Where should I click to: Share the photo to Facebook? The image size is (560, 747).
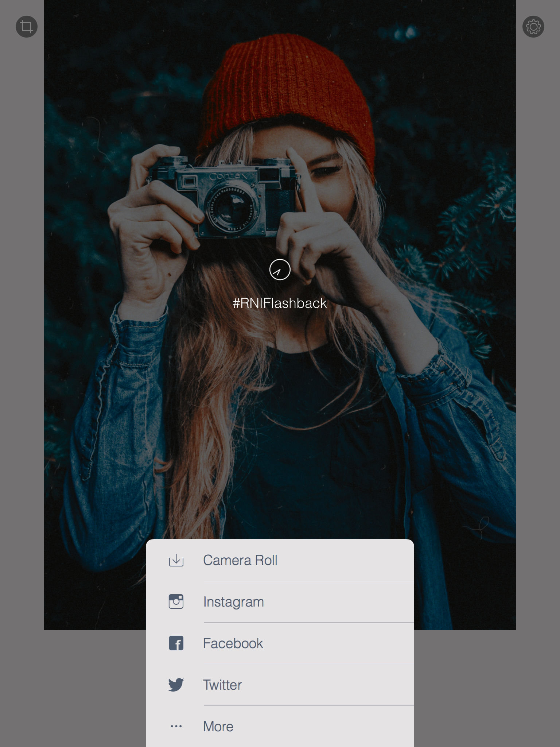[x=280, y=643]
